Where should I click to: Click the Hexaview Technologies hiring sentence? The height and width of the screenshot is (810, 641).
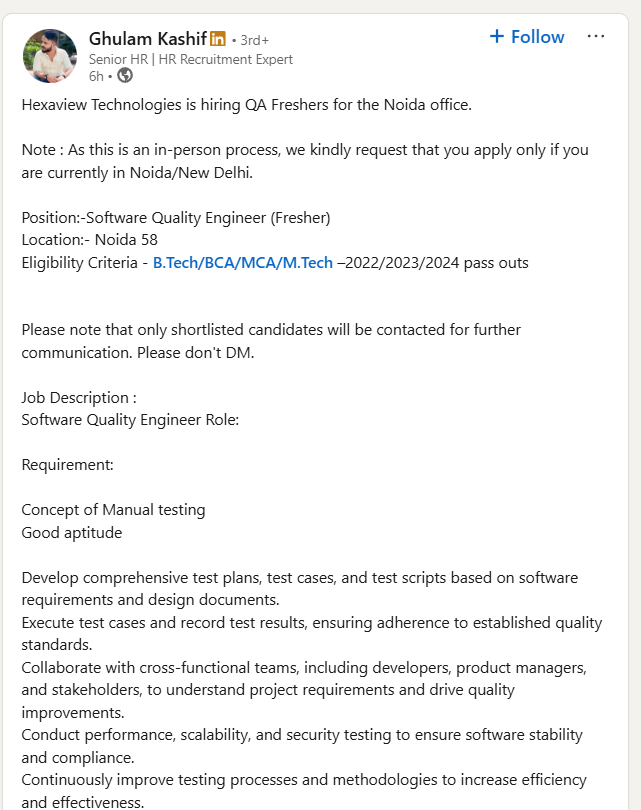pyautogui.click(x=246, y=104)
